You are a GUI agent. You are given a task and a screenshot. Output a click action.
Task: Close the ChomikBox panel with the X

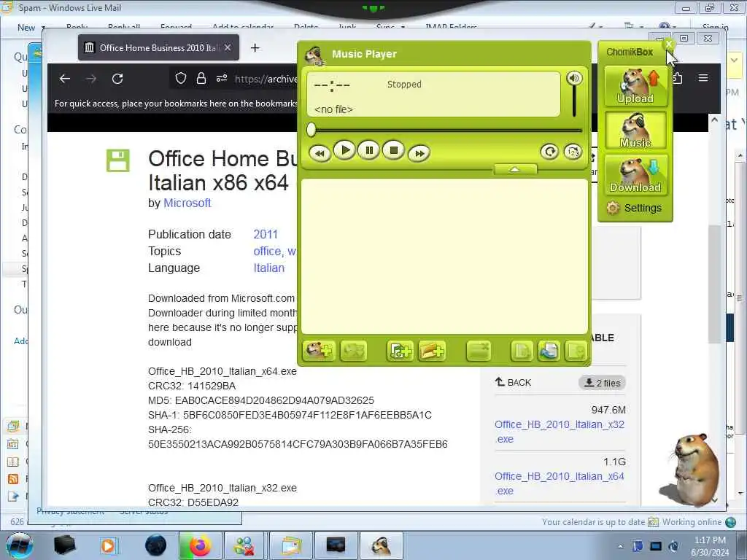[x=669, y=44]
